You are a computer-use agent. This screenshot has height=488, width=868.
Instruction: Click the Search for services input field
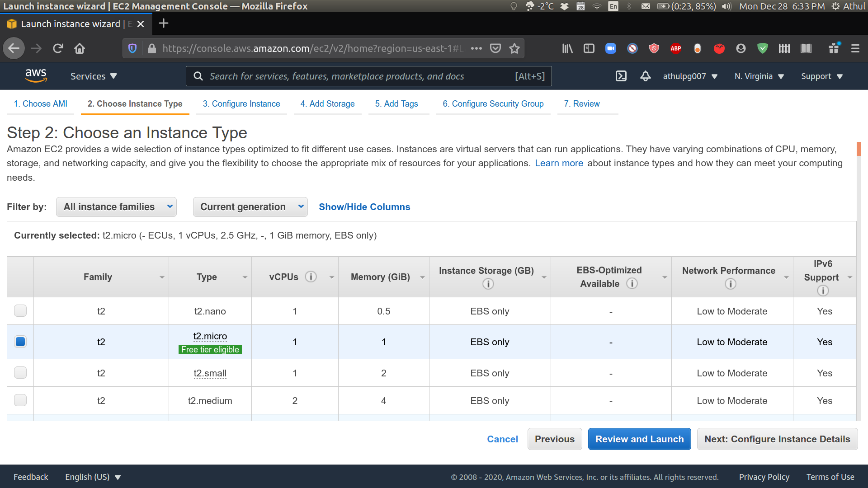pos(367,75)
